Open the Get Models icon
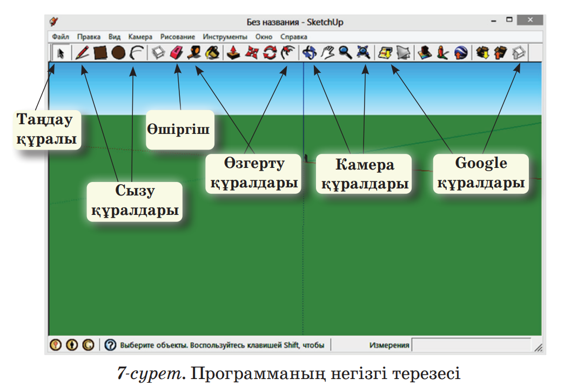The image size is (578, 392). [x=482, y=53]
